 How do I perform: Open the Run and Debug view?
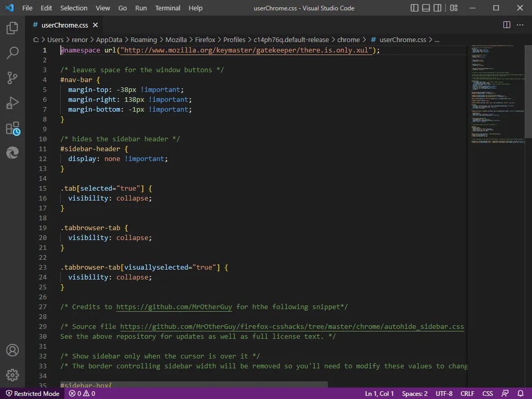click(12, 103)
